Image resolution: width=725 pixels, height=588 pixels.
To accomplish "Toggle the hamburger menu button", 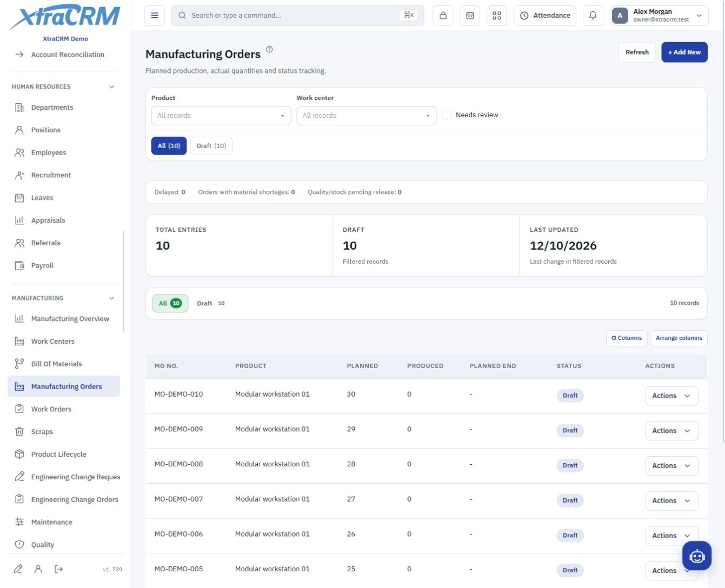I will [154, 16].
